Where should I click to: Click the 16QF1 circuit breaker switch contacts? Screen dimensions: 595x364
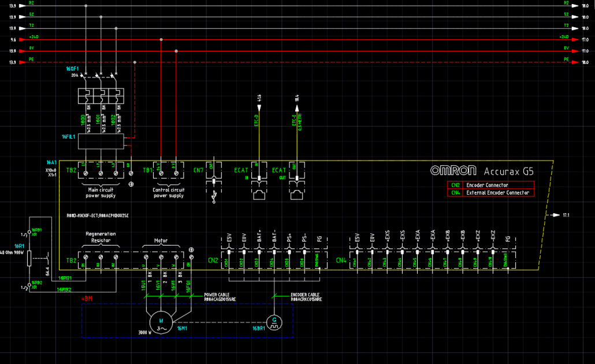[x=101, y=75]
